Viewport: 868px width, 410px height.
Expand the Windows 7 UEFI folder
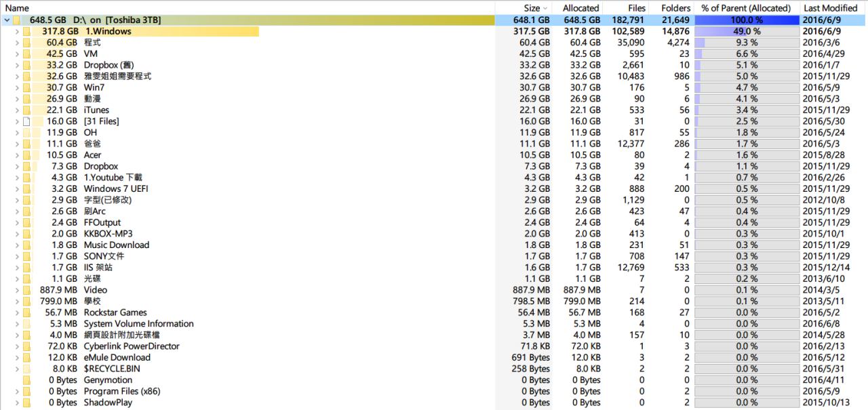click(x=16, y=188)
